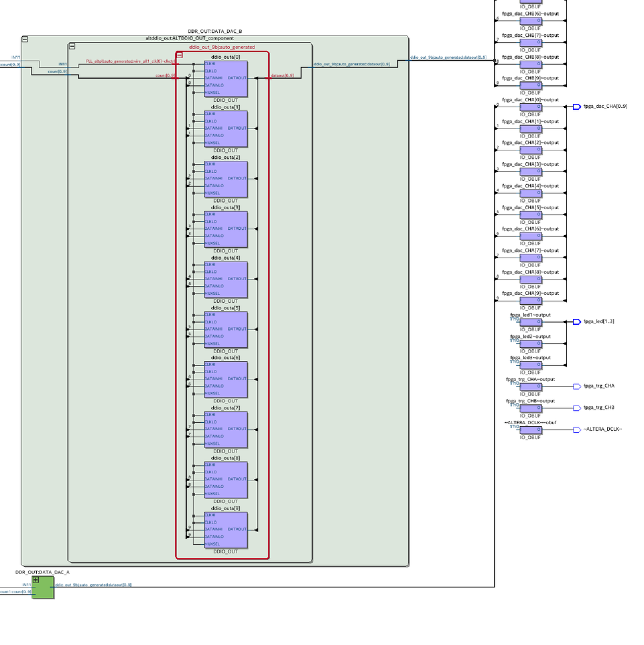Select the ddio_outa[9] DDIO_OUT block
644x645 pixels.
[226, 530]
